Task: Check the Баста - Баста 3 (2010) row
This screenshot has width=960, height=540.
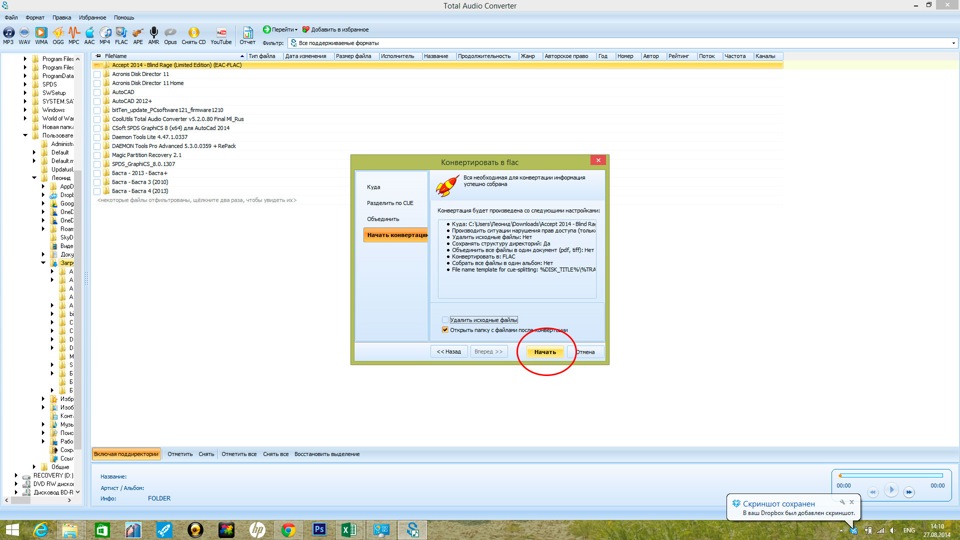Action: coord(97,182)
